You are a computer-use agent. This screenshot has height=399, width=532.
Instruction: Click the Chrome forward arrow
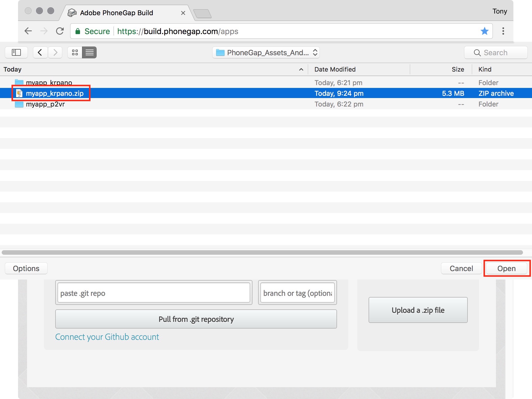pyautogui.click(x=44, y=31)
